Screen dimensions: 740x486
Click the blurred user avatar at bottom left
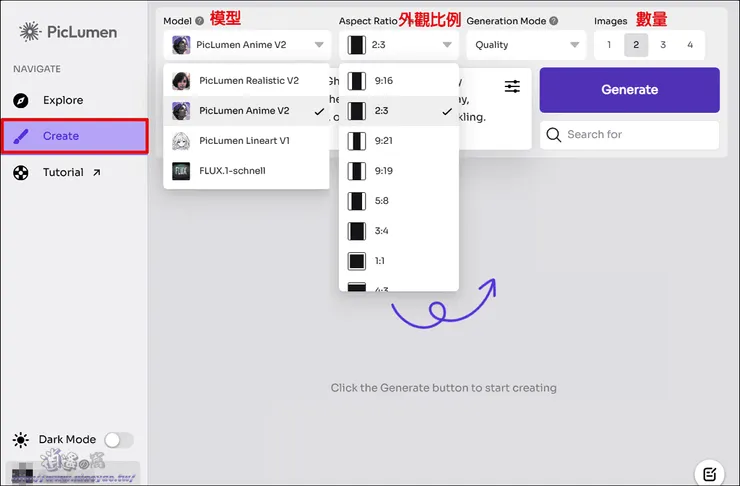pos(22,473)
